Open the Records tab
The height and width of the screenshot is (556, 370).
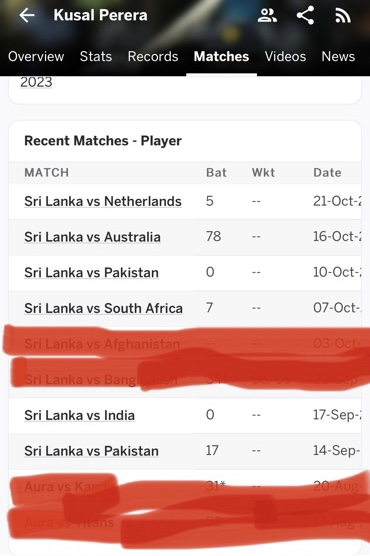click(x=153, y=56)
